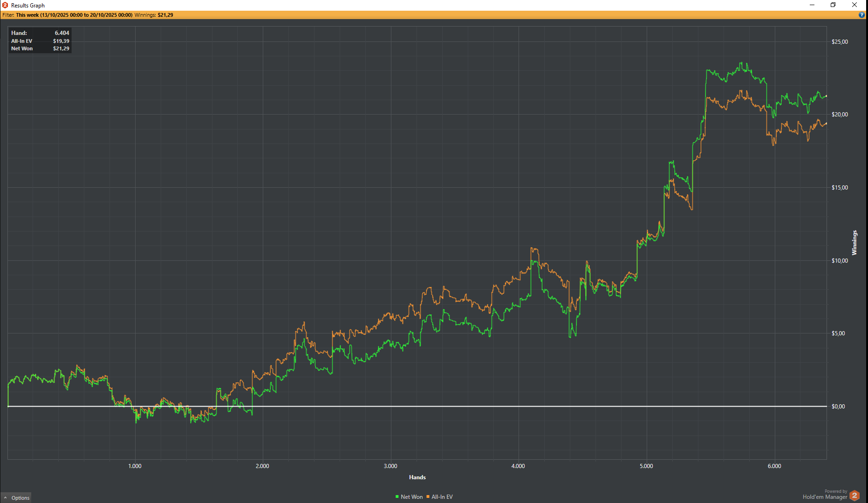The height and width of the screenshot is (503, 868).
Task: Click the $25,00 y-axis label
Action: click(x=840, y=42)
